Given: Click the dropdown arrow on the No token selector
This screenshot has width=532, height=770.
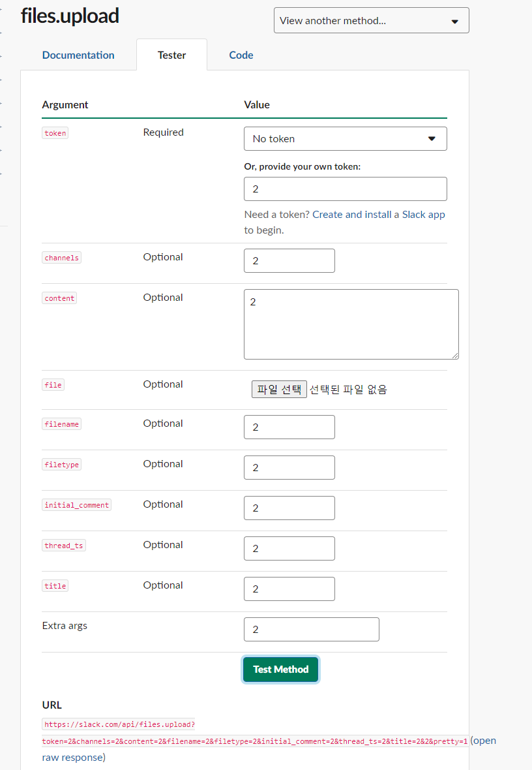Looking at the screenshot, I should (x=432, y=138).
